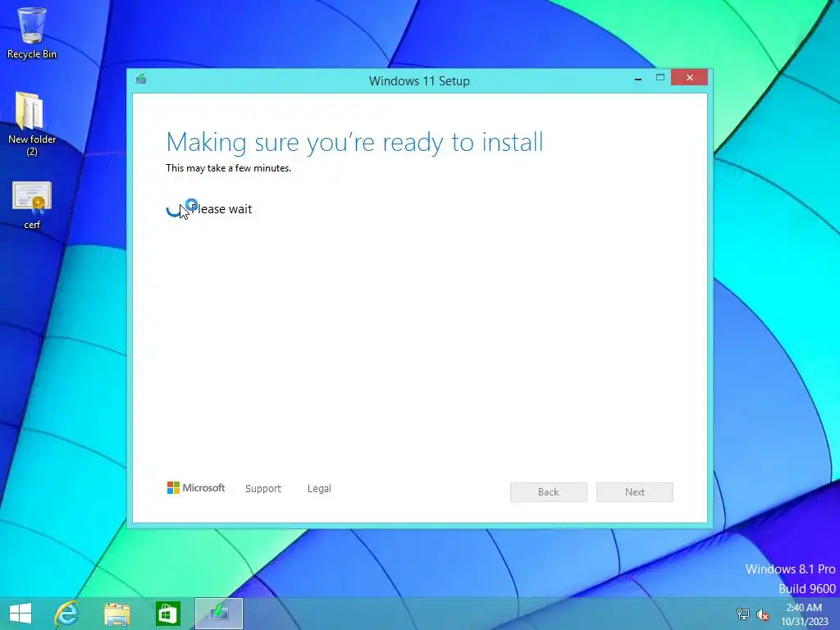Open the clock showing 2:40 AM
The image size is (840, 630).
click(x=804, y=614)
